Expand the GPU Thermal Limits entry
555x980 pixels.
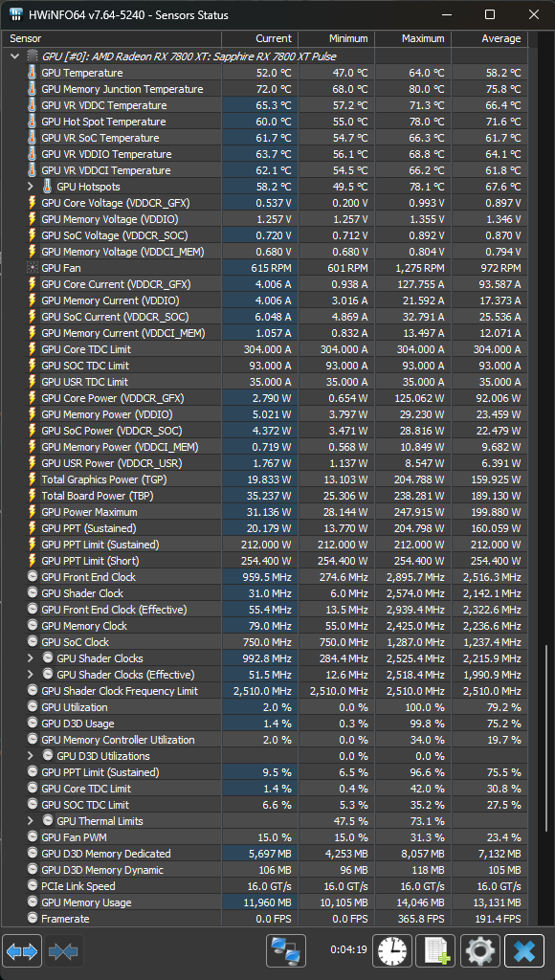31,820
